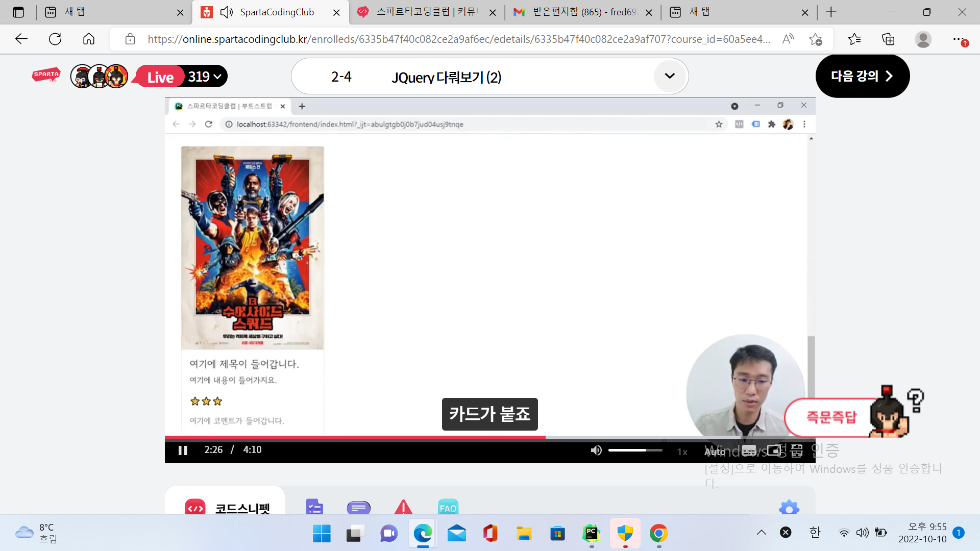980x551 pixels.
Task: Open the Teams Chat taskbar icon
Action: pyautogui.click(x=389, y=534)
